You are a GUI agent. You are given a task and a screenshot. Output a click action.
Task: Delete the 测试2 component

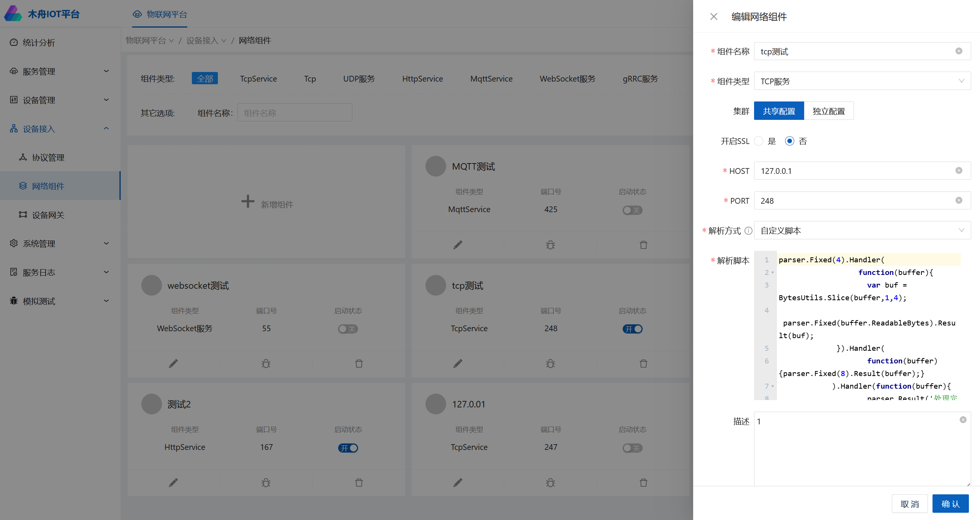click(359, 482)
